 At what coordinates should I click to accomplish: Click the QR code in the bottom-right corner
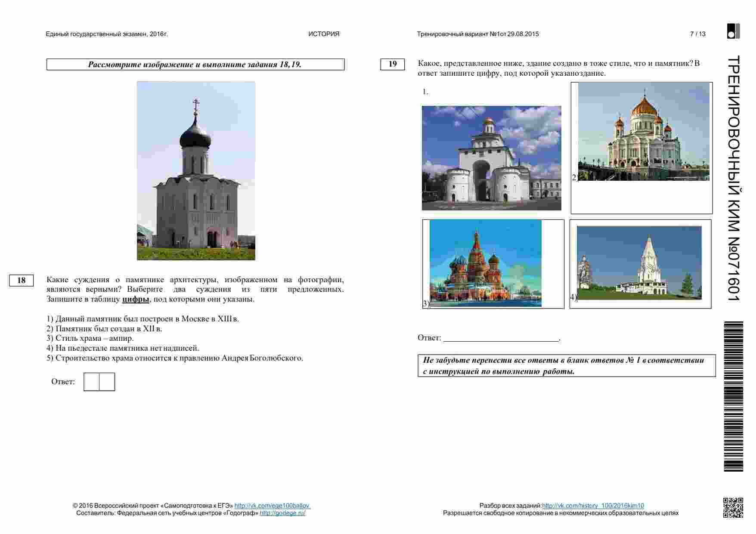(733, 507)
